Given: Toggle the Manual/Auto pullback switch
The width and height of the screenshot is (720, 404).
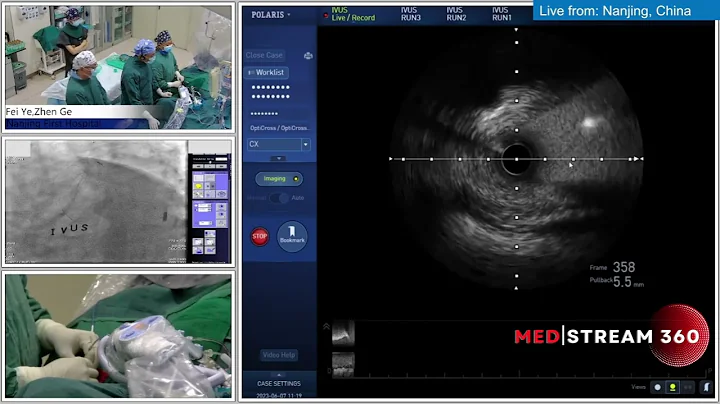Looking at the screenshot, I should [x=279, y=198].
